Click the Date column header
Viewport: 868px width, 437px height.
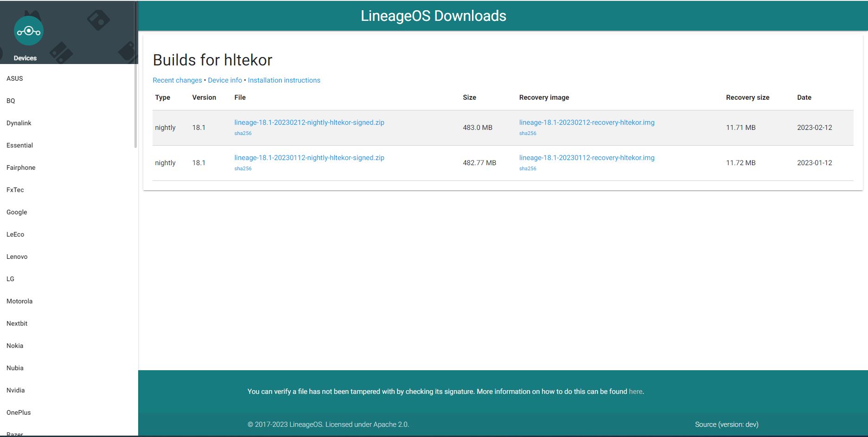(x=804, y=97)
